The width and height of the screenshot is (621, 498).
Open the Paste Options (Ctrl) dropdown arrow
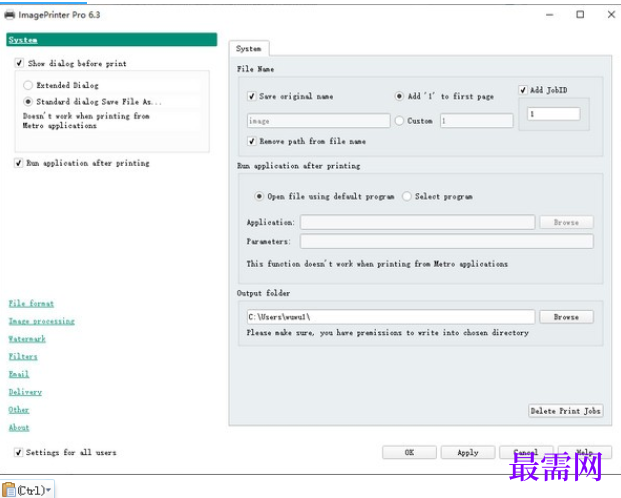(48, 490)
